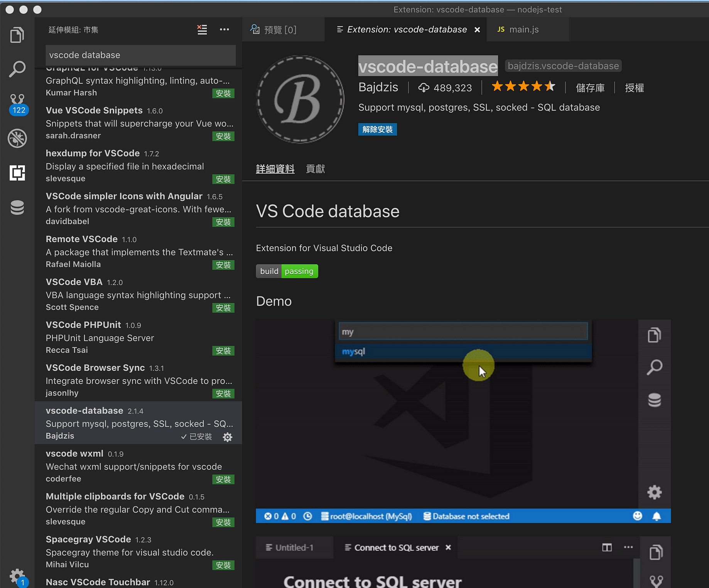Install vscode wxml extension

tap(223, 479)
